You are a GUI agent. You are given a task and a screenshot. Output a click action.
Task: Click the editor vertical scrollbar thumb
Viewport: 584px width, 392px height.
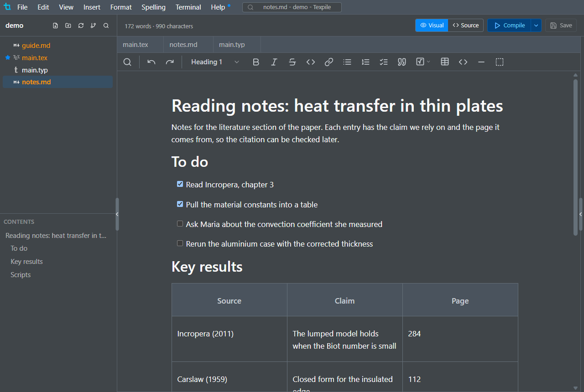[575, 157]
